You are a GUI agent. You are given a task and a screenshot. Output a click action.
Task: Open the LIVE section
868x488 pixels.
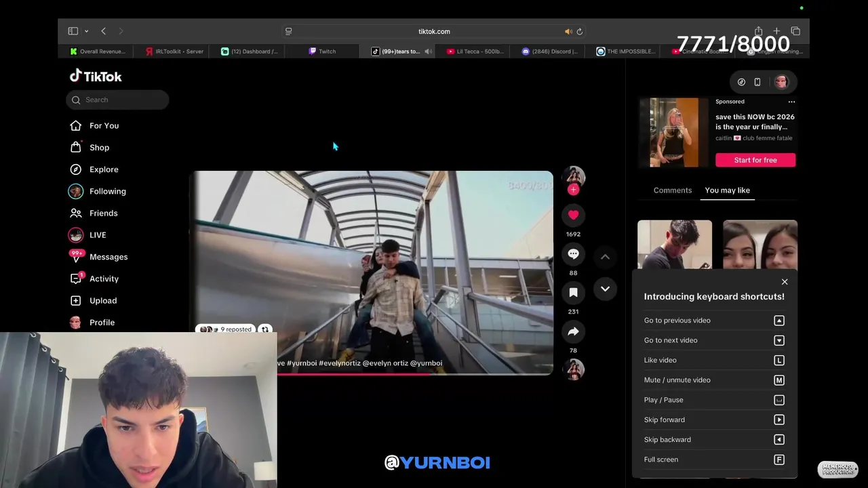click(x=87, y=235)
